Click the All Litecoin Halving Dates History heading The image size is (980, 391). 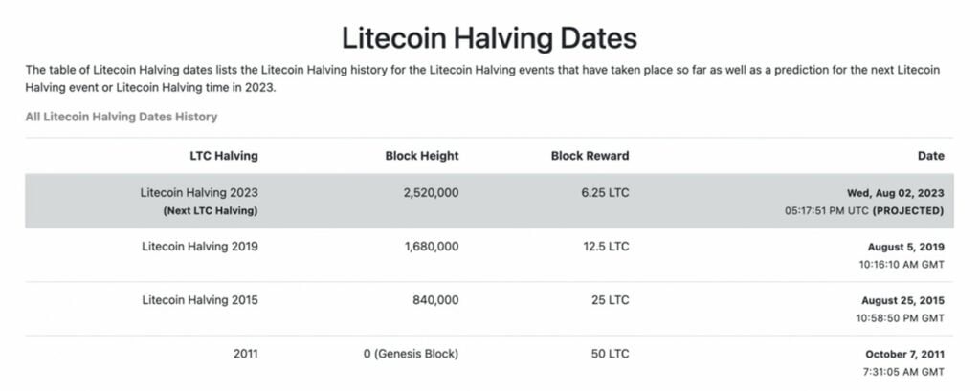[x=122, y=117]
